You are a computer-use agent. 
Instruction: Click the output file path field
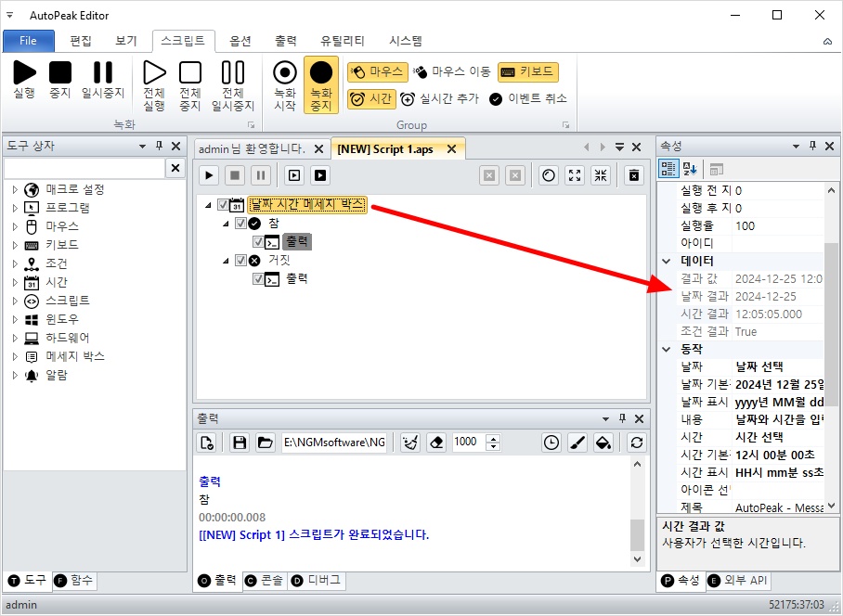pyautogui.click(x=334, y=443)
